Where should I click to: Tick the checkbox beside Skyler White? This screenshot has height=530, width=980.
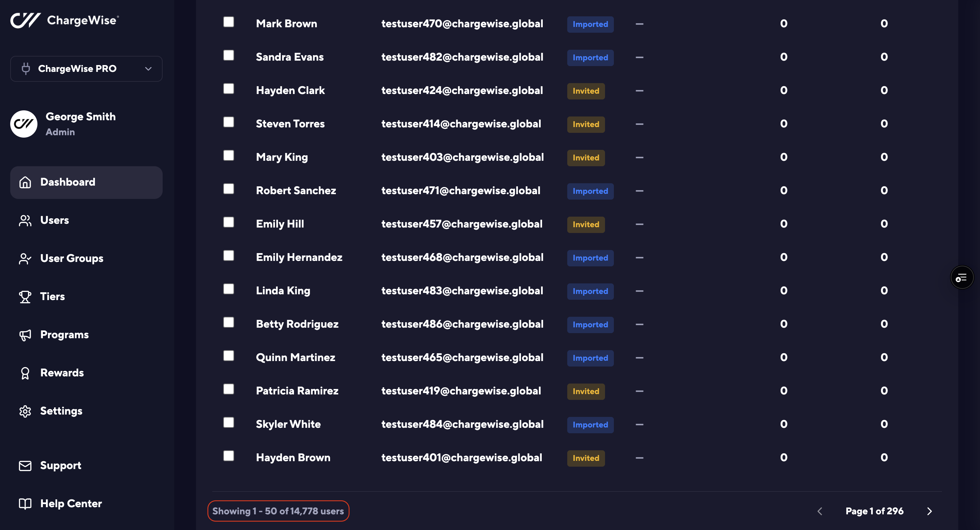[x=228, y=423]
